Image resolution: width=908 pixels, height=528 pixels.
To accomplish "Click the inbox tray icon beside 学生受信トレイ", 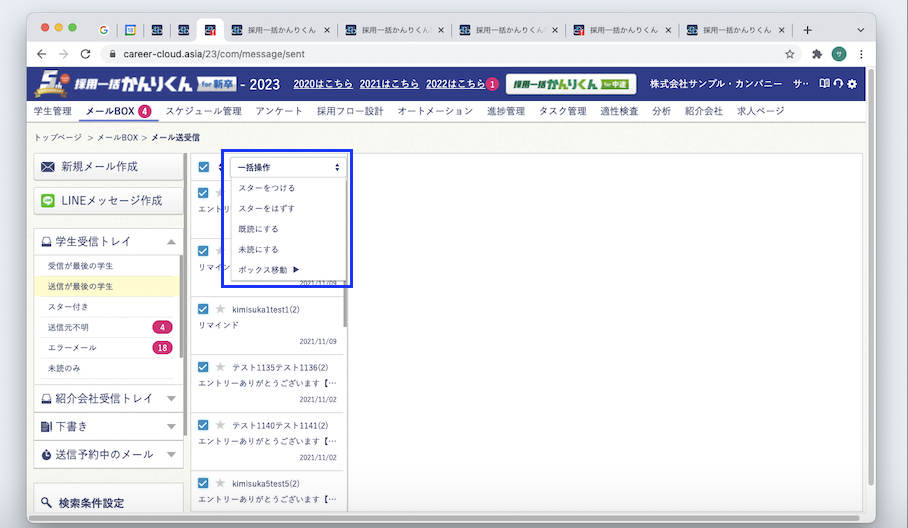I will (x=46, y=242).
